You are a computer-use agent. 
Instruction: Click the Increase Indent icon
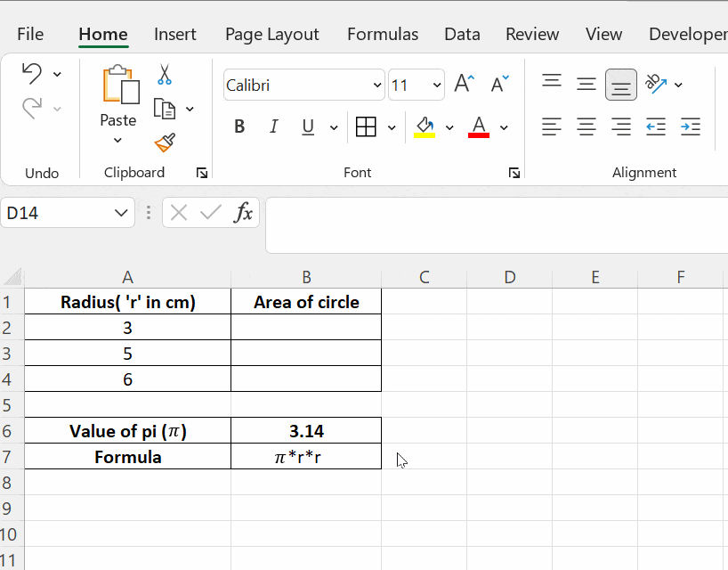pyautogui.click(x=690, y=126)
